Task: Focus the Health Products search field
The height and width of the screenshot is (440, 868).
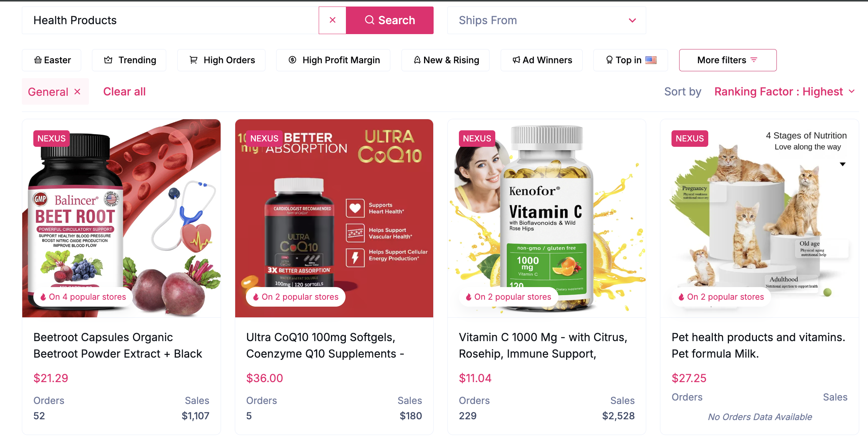Action: [170, 20]
